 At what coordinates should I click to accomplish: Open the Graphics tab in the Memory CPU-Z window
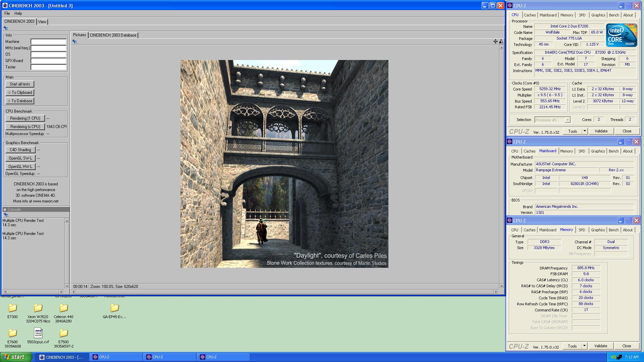(598, 230)
